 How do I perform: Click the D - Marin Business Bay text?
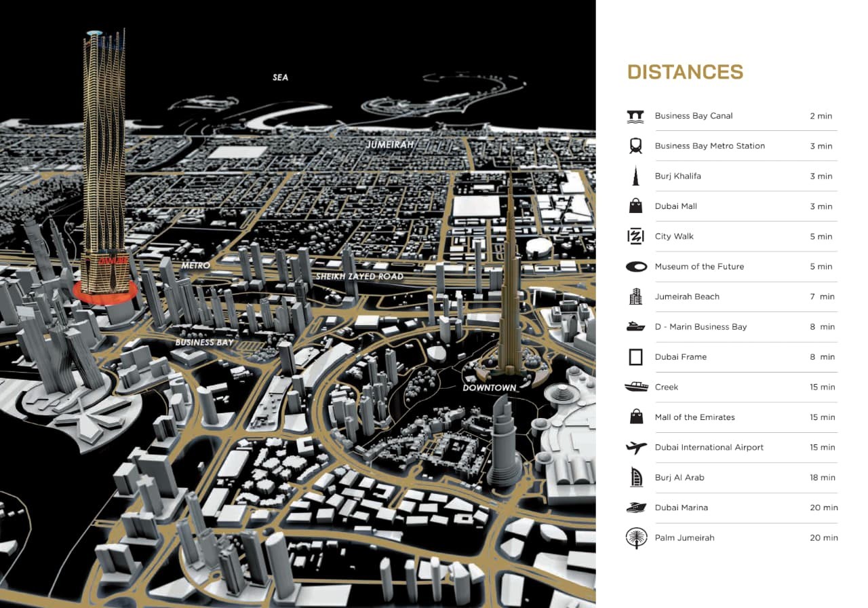701,327
